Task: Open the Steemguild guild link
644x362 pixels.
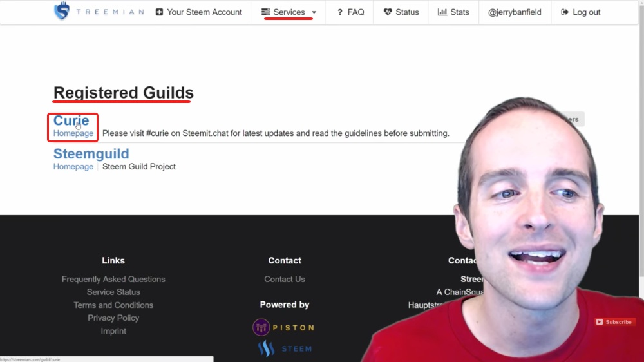Action: (x=91, y=154)
